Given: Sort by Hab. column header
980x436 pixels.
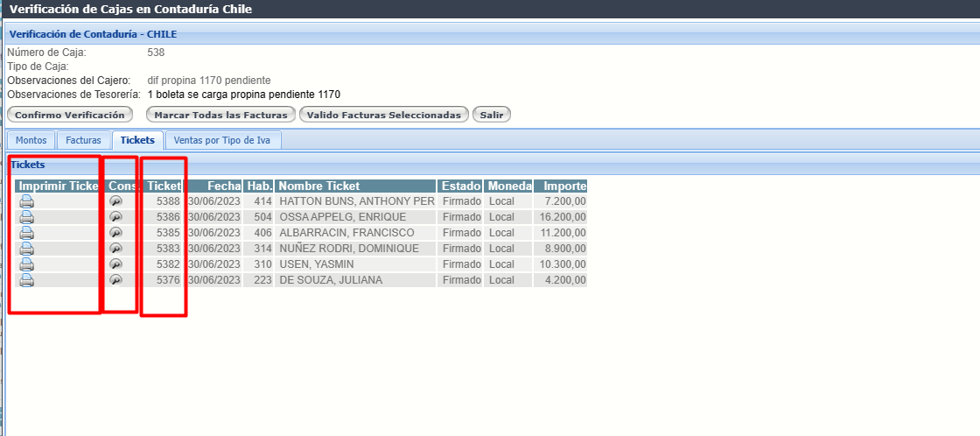Looking at the screenshot, I should coord(258,186).
